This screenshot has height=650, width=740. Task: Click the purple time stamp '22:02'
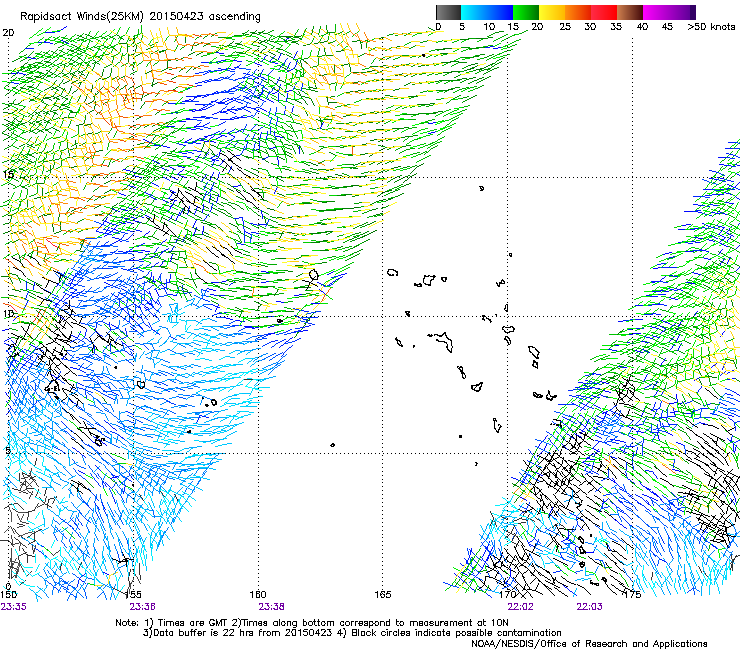(521, 607)
